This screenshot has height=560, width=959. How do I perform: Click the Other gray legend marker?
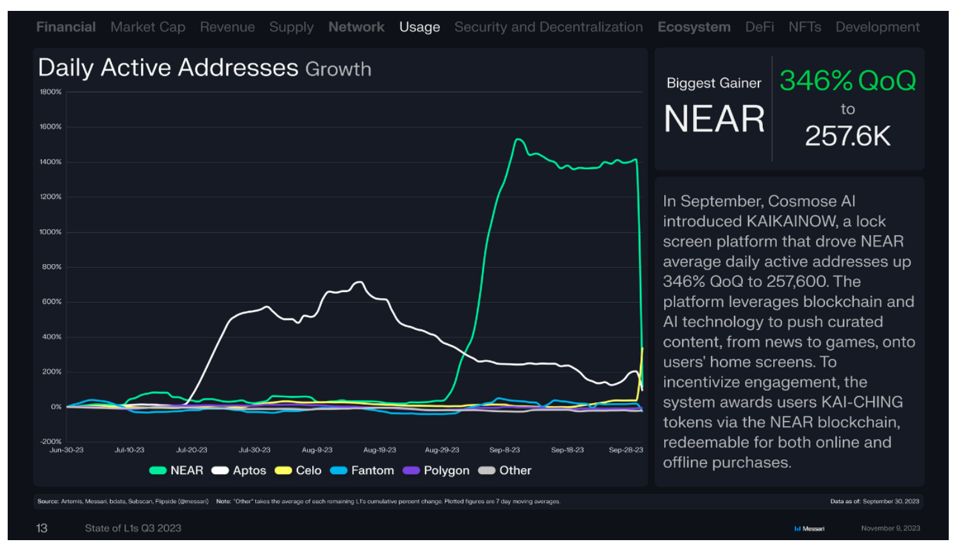(487, 470)
